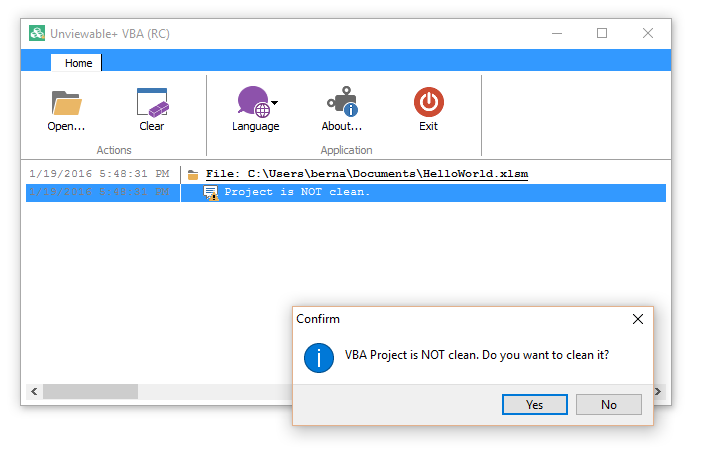Click the red Exit power icon
This screenshot has width=726, height=467.
tap(428, 102)
